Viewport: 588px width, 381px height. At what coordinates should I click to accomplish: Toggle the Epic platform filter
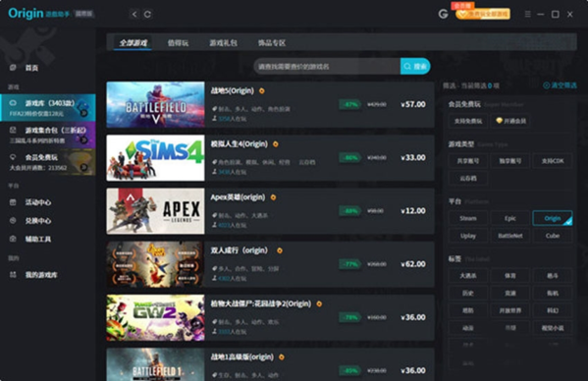point(510,218)
